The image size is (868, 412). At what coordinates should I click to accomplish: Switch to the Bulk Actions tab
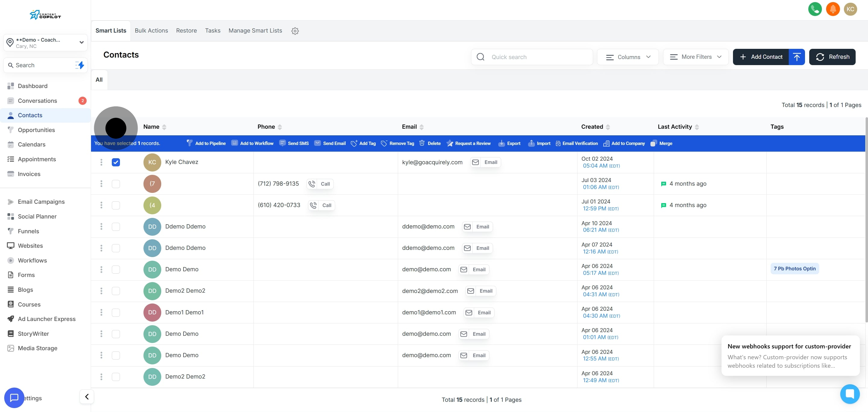click(x=151, y=31)
